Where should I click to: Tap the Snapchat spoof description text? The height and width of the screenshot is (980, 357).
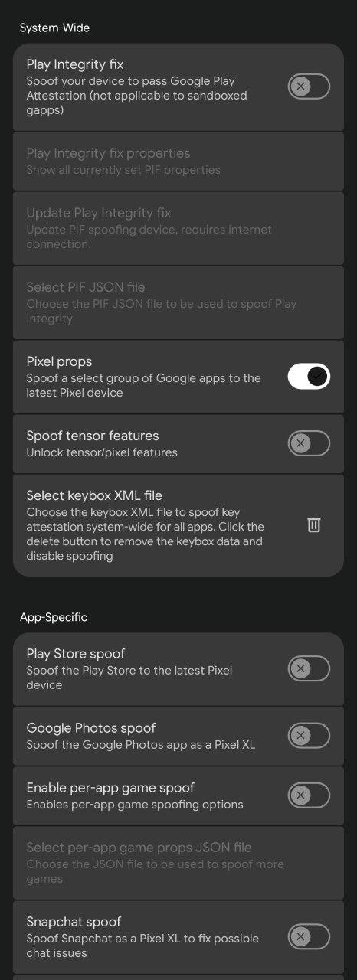tap(142, 946)
